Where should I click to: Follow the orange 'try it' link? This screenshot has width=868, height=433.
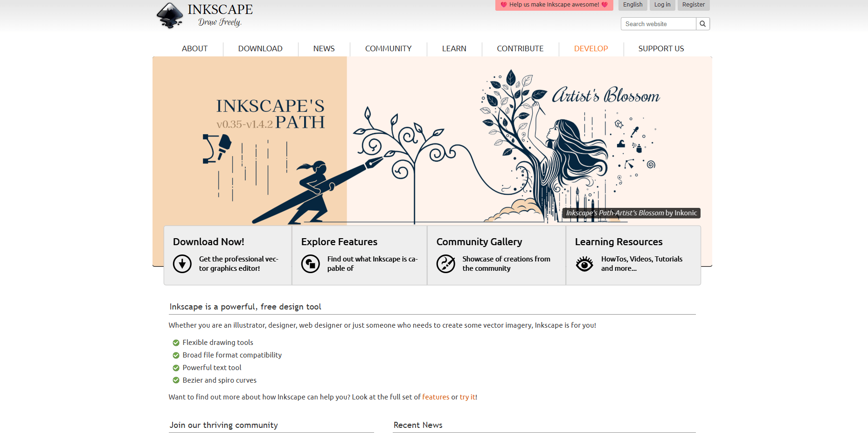pos(467,397)
